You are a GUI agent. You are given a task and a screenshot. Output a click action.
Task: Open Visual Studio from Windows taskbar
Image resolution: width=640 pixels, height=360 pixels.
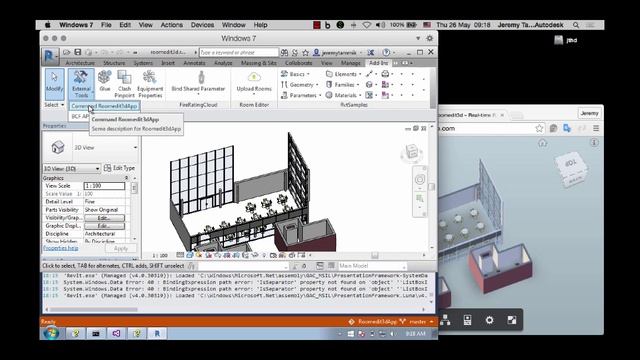point(116,333)
